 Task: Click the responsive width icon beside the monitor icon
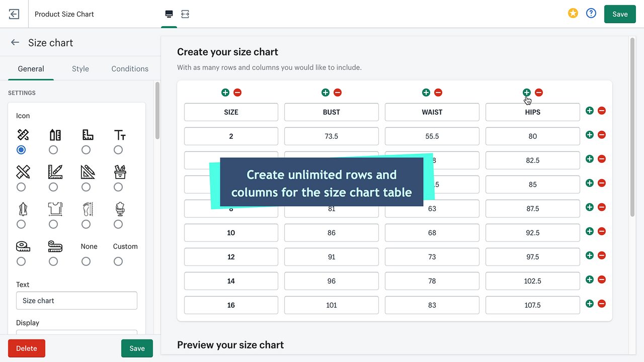tap(185, 14)
